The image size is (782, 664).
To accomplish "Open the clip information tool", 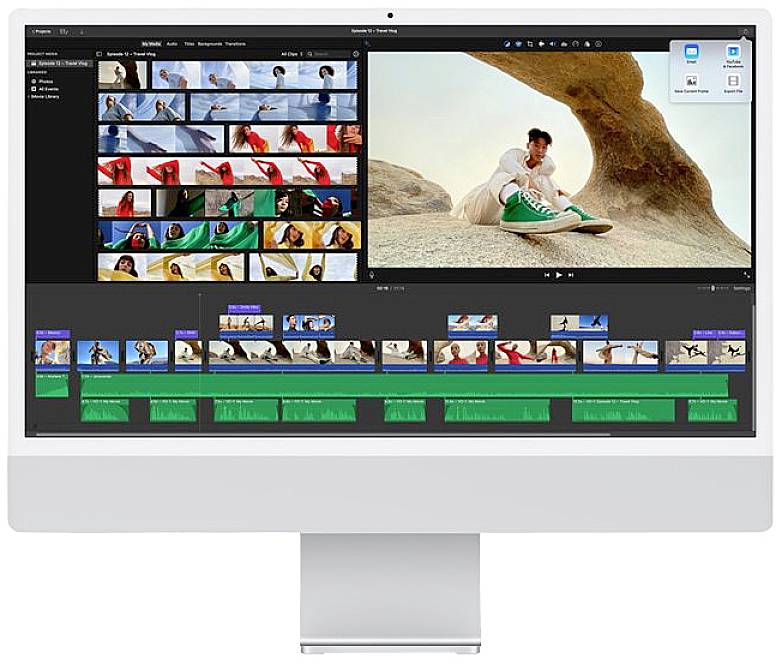I will click(x=598, y=44).
